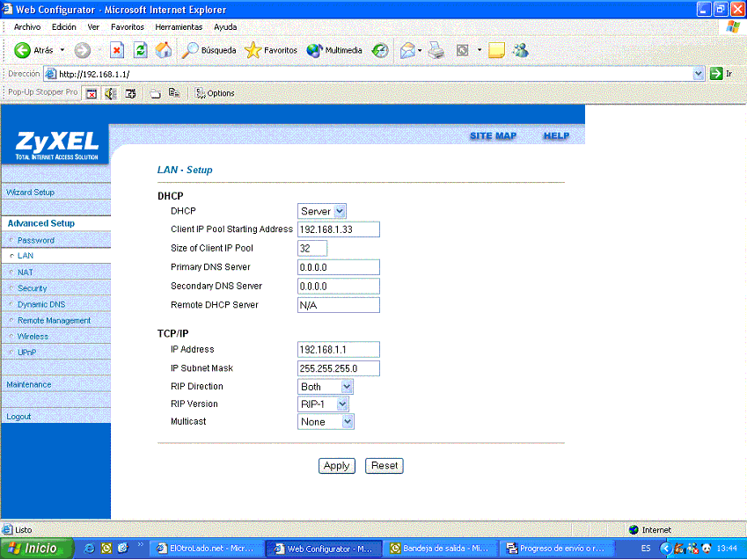Open the Messenger people icon
The image size is (747, 560).
tap(521, 50)
